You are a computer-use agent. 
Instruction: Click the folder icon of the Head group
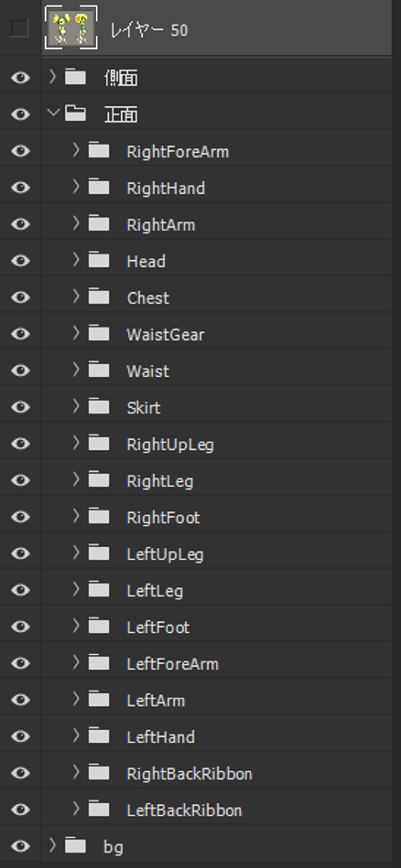click(99, 261)
